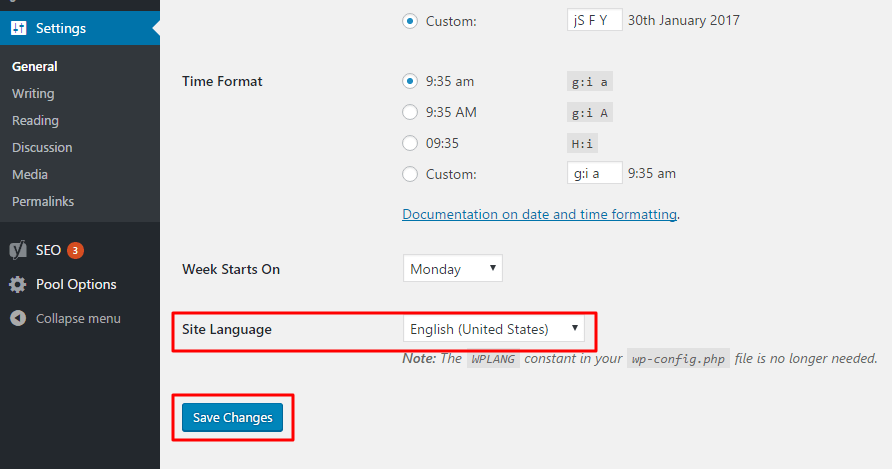Click the custom time format input field
The image size is (892, 469).
(594, 173)
